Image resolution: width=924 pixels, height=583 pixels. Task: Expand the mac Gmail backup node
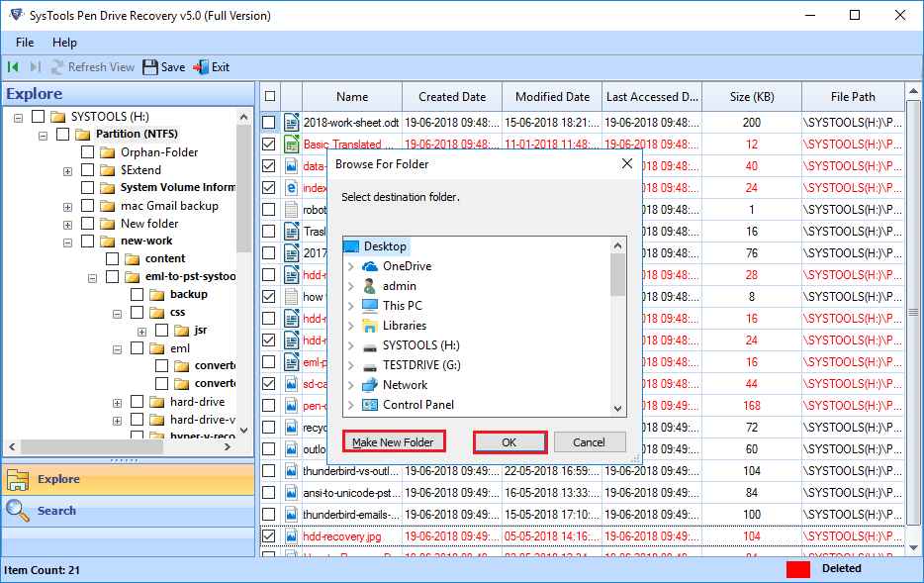click(68, 208)
